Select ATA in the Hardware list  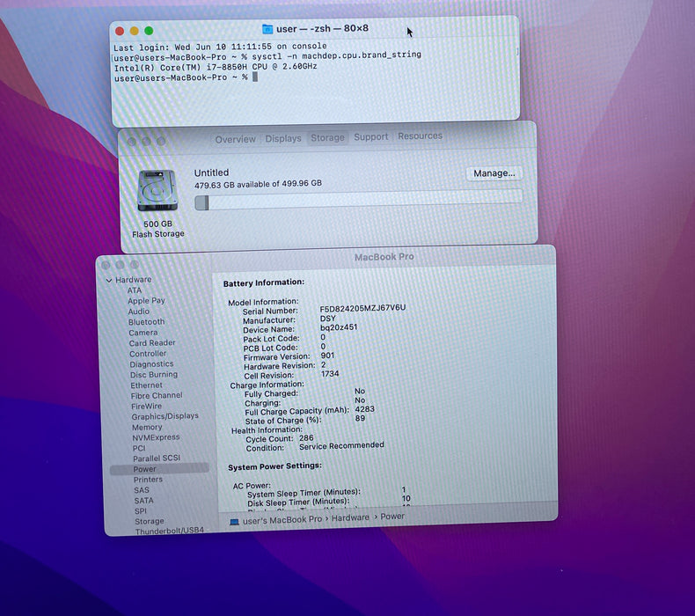(x=135, y=290)
